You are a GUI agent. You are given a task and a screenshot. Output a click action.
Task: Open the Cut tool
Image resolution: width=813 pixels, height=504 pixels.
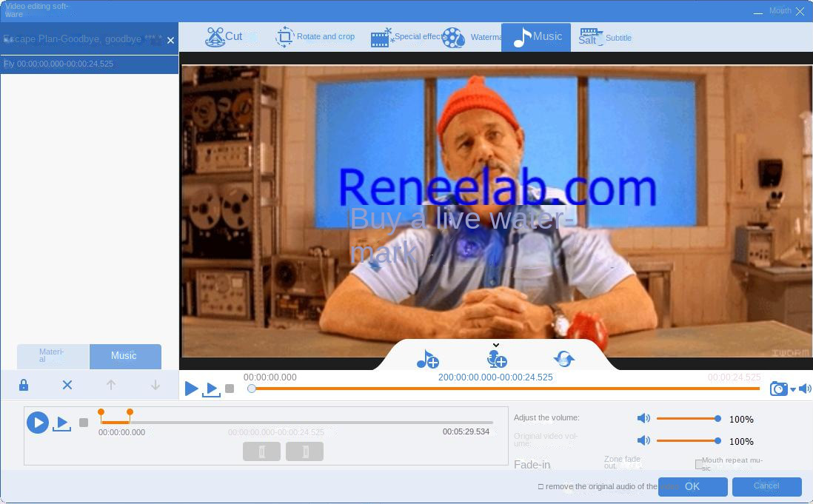pos(224,37)
